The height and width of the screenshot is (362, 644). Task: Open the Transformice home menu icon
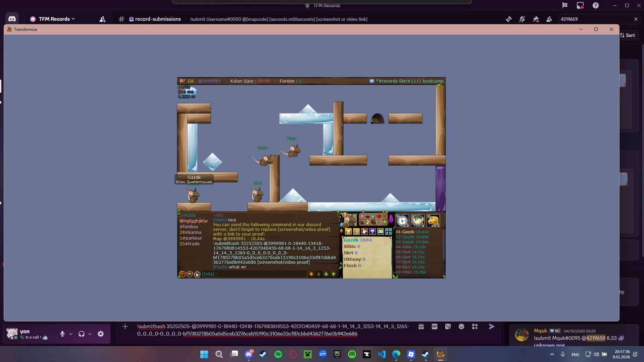[x=348, y=231]
